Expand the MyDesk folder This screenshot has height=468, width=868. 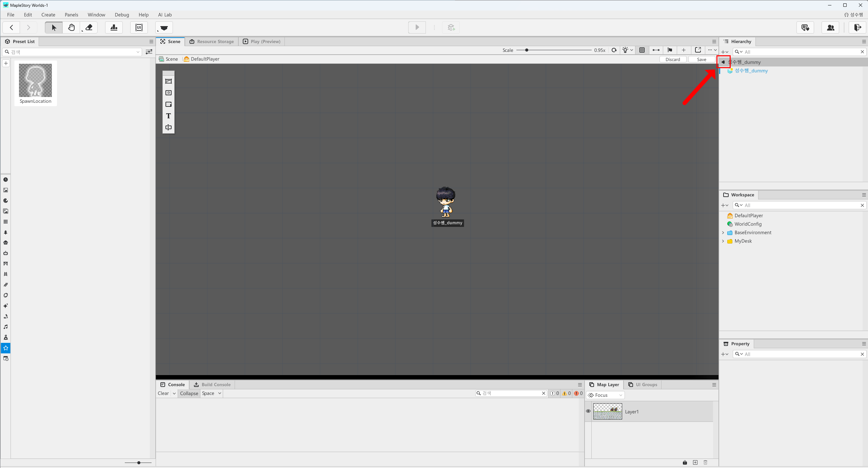[723, 241]
